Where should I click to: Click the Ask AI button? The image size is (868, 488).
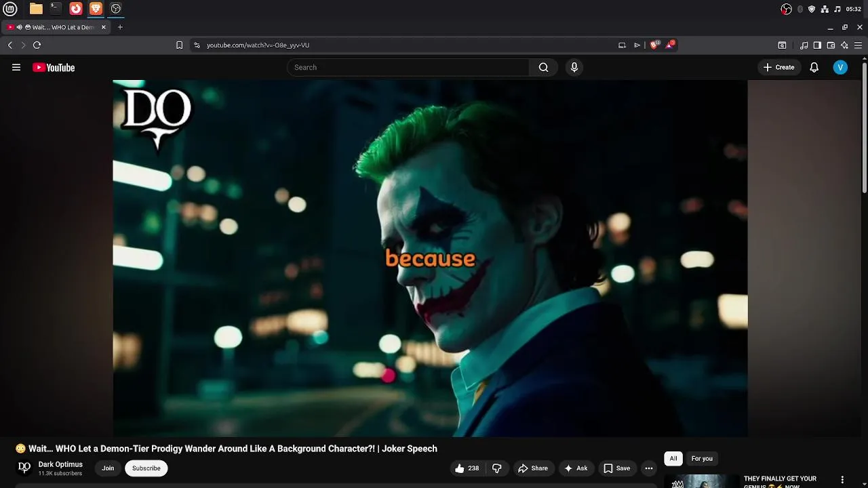tap(576, 468)
